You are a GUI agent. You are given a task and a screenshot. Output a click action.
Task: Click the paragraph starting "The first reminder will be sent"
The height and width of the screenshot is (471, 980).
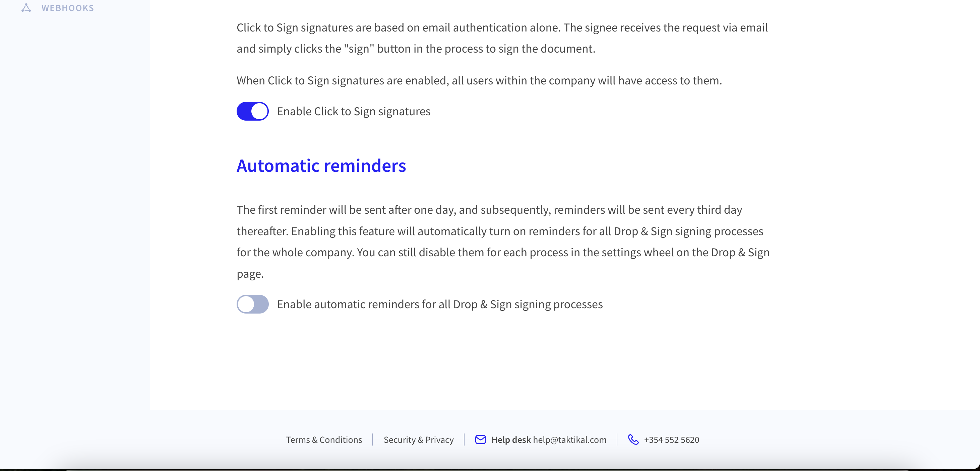click(503, 242)
